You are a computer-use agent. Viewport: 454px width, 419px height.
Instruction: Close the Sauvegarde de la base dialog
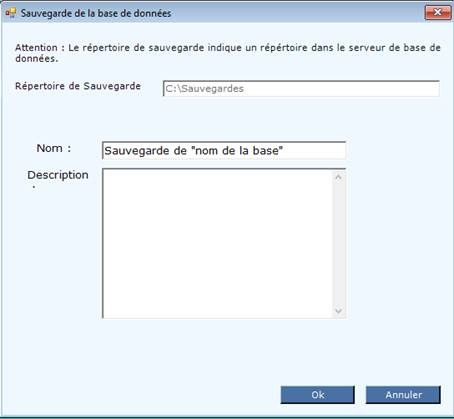(x=438, y=12)
